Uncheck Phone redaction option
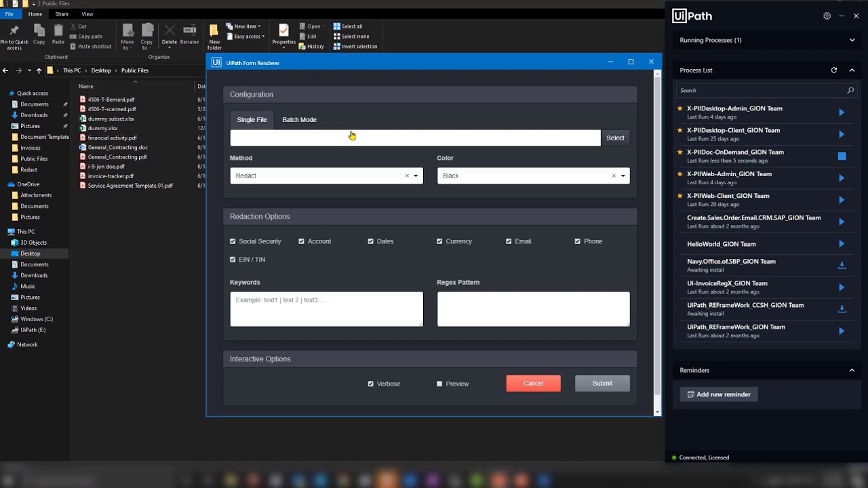The height and width of the screenshot is (488, 868). click(578, 241)
